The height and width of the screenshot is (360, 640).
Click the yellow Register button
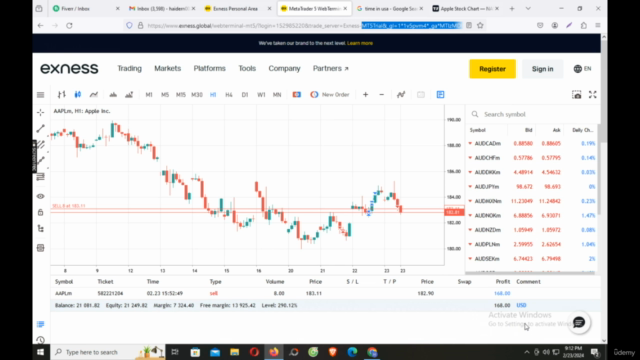point(492,69)
